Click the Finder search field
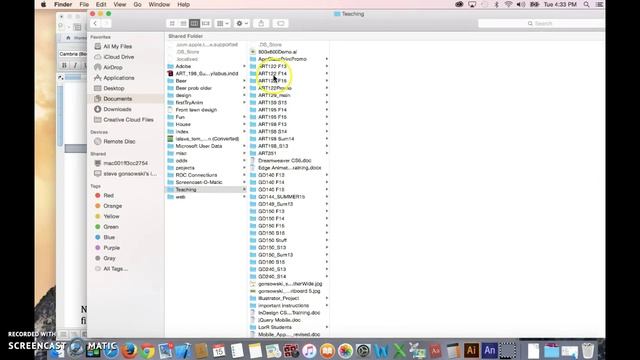 [x=541, y=24]
